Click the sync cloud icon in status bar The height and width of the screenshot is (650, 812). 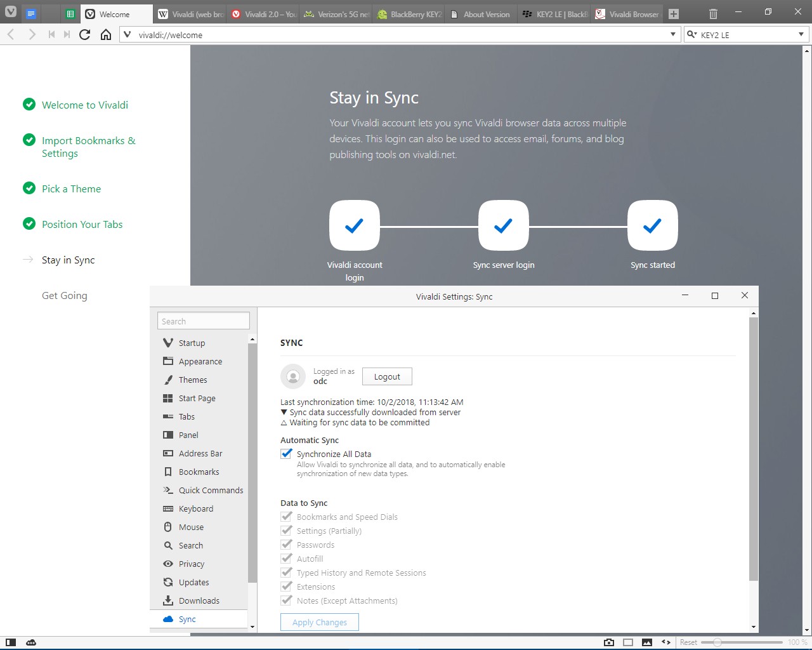31,642
